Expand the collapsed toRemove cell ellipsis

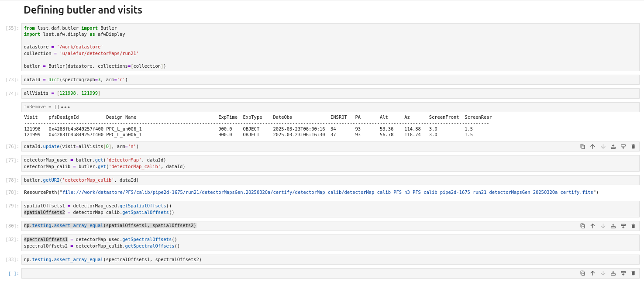pyautogui.click(x=65, y=107)
